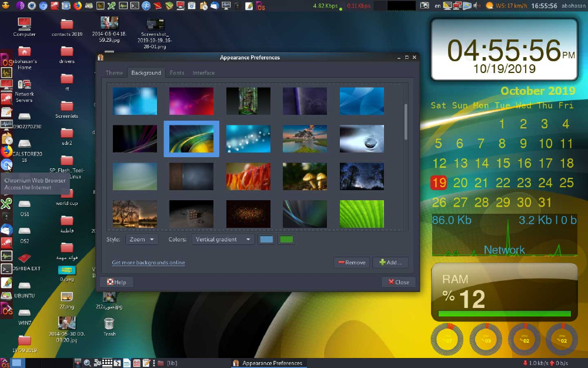Screen dimensions: 588x368
Task: Pick the green gradient color swatch
Action: [x=286, y=239]
